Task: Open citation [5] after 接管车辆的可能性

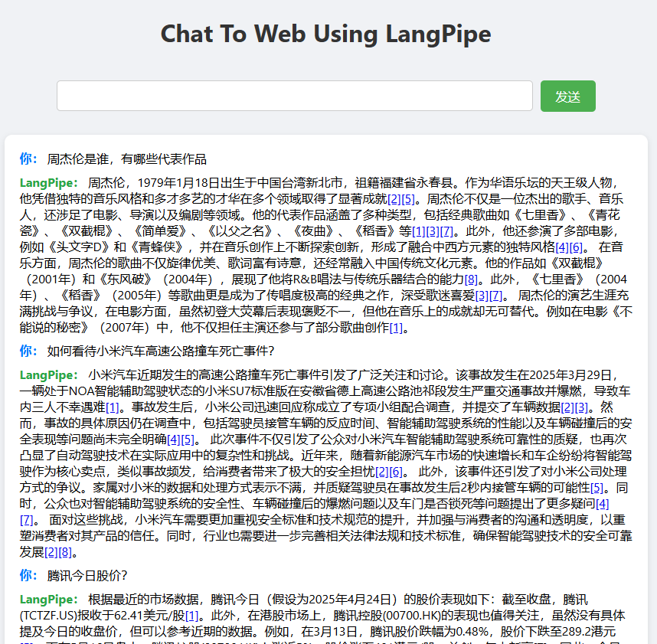Action: coord(597,488)
